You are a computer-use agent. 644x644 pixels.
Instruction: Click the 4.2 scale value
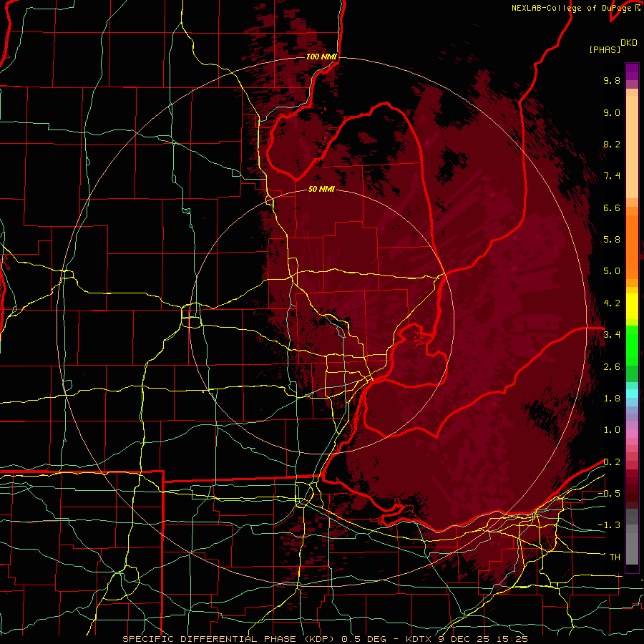point(612,303)
